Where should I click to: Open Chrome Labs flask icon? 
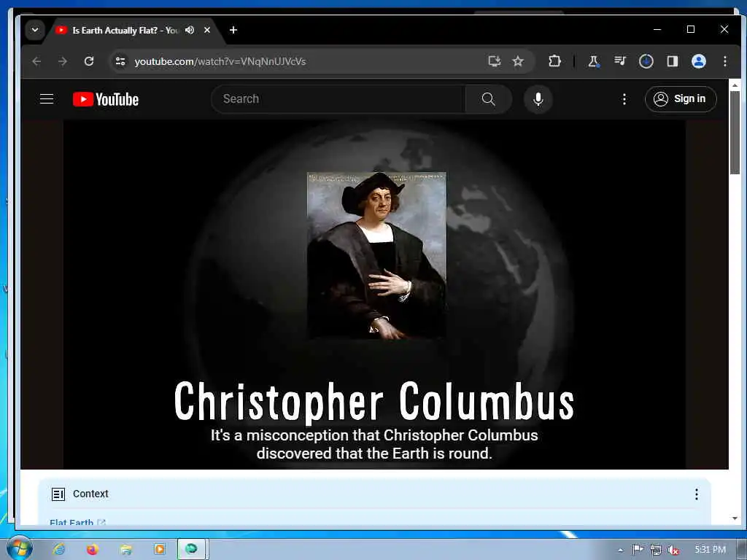point(594,61)
